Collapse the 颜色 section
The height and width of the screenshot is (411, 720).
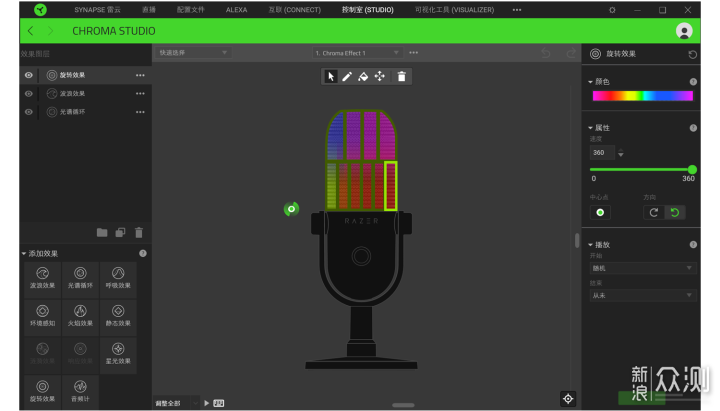[x=591, y=82]
